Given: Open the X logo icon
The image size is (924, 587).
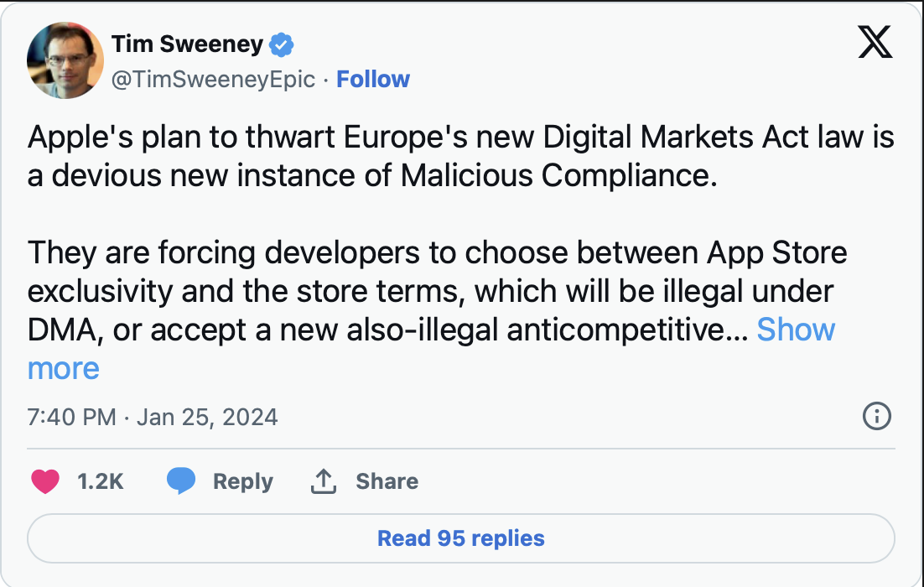Looking at the screenshot, I should point(875,42).
